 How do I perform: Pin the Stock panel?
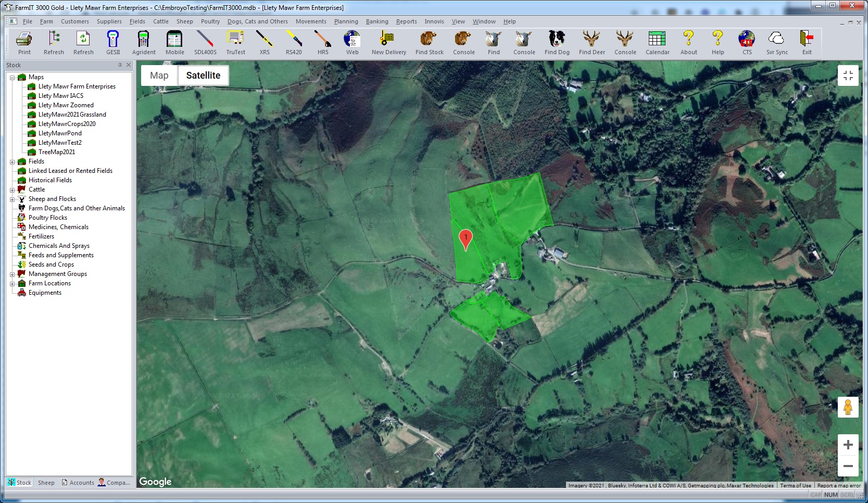coord(120,65)
